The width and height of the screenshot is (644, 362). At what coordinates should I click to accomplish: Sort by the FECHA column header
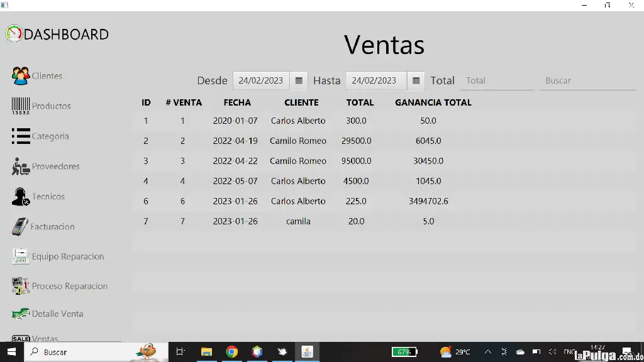click(237, 102)
